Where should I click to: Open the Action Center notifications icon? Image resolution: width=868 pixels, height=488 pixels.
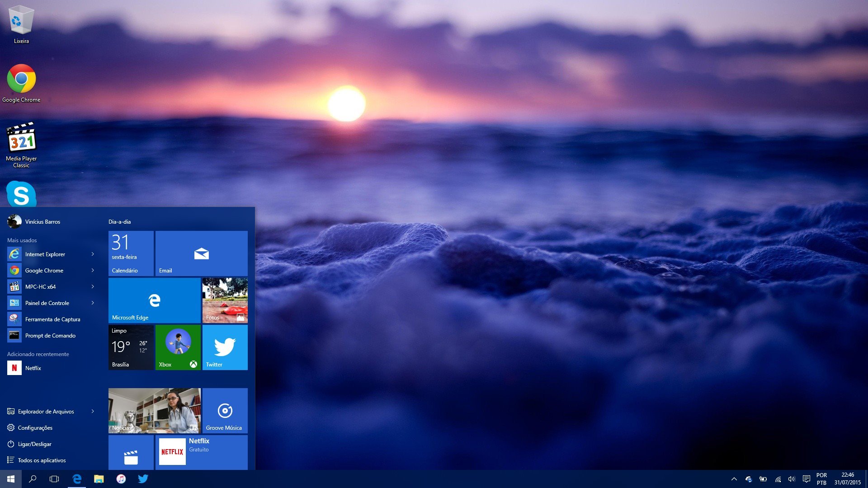tap(806, 479)
